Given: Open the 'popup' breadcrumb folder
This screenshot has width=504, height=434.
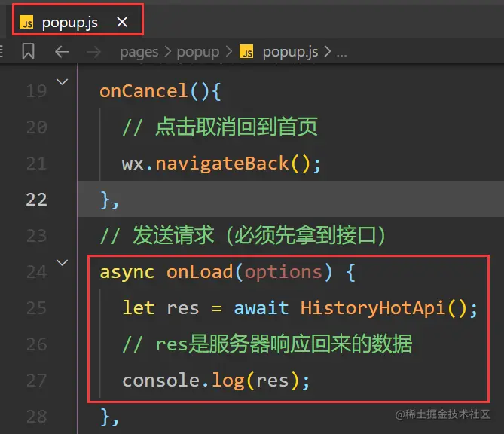Looking at the screenshot, I should click(198, 52).
